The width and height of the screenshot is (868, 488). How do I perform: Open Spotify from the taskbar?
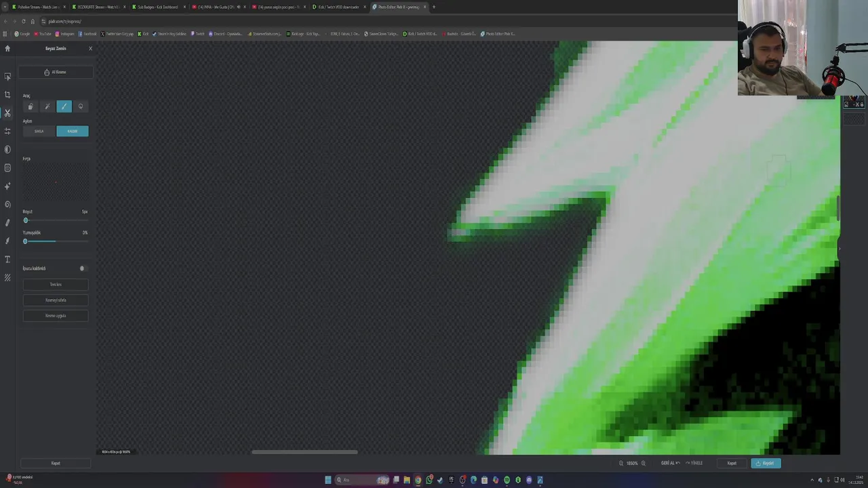(507, 480)
